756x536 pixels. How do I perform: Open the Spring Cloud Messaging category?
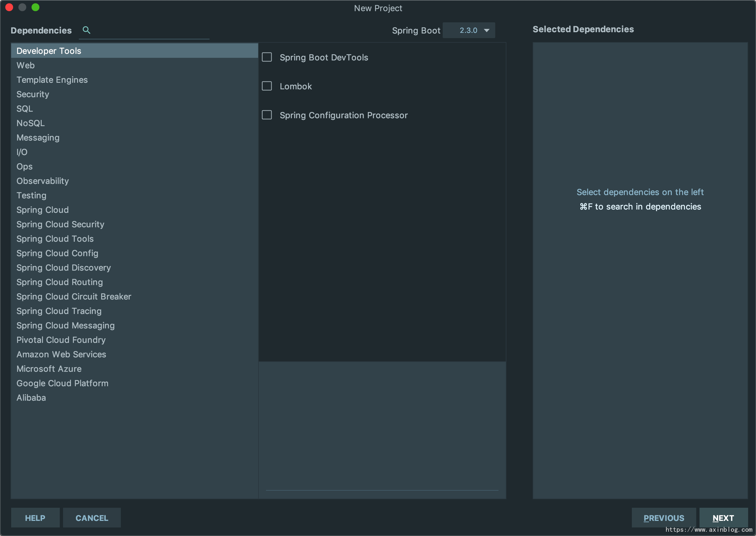tap(135, 325)
